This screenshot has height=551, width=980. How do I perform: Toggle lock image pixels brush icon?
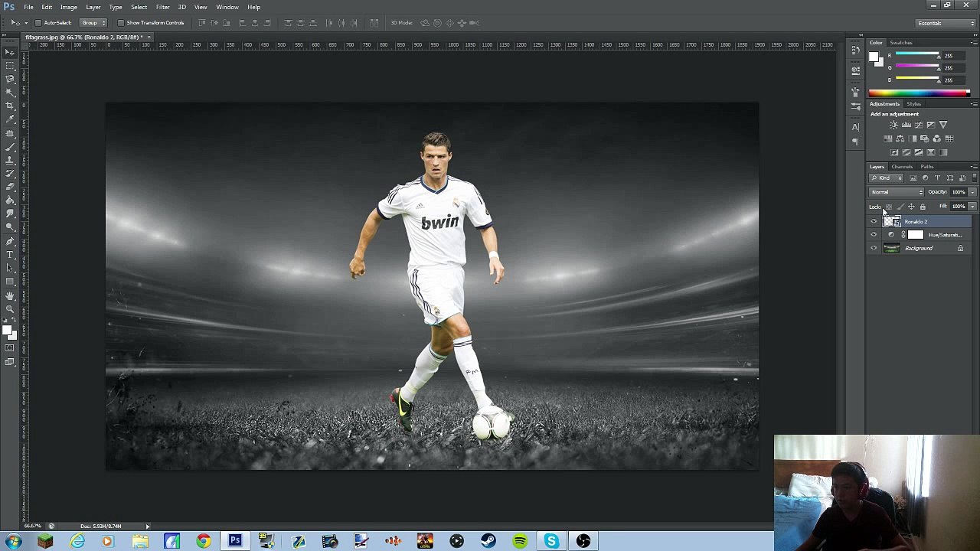point(900,207)
